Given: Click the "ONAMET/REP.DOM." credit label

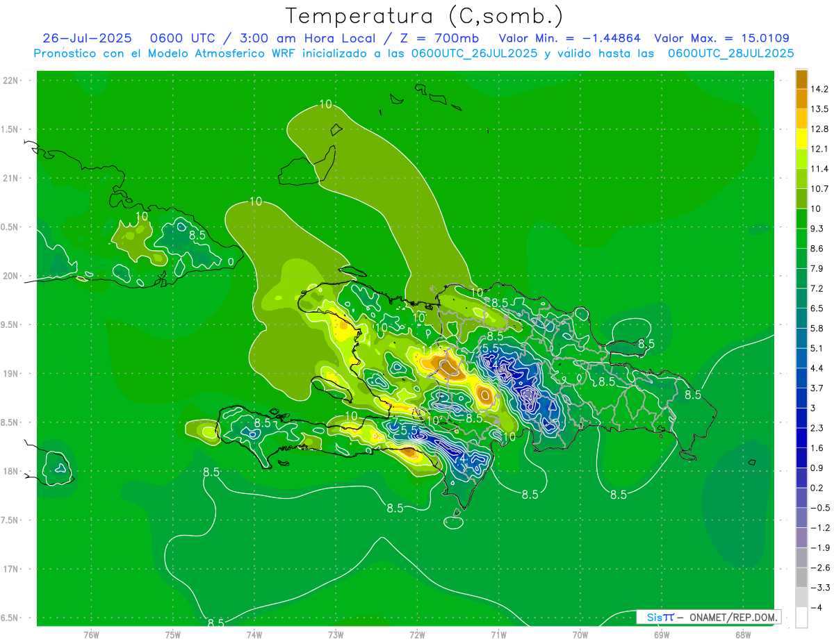Looking at the screenshot, I should click(x=735, y=617).
